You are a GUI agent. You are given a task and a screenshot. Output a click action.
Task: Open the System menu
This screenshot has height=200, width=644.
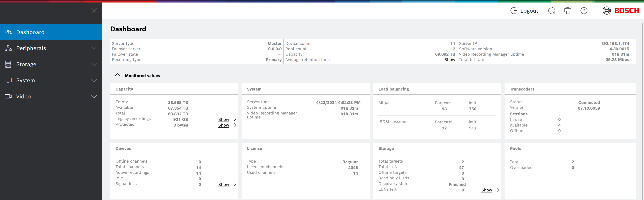pos(51,80)
